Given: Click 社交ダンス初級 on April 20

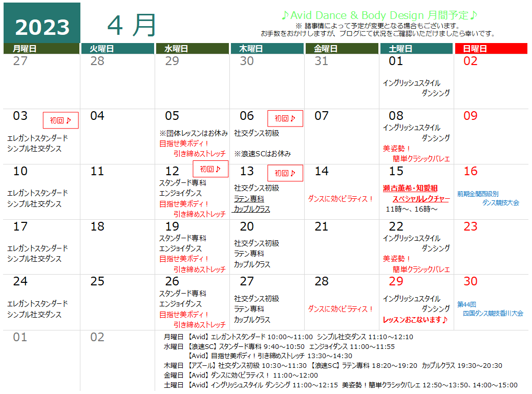Looking at the screenshot, I should click(x=257, y=243).
